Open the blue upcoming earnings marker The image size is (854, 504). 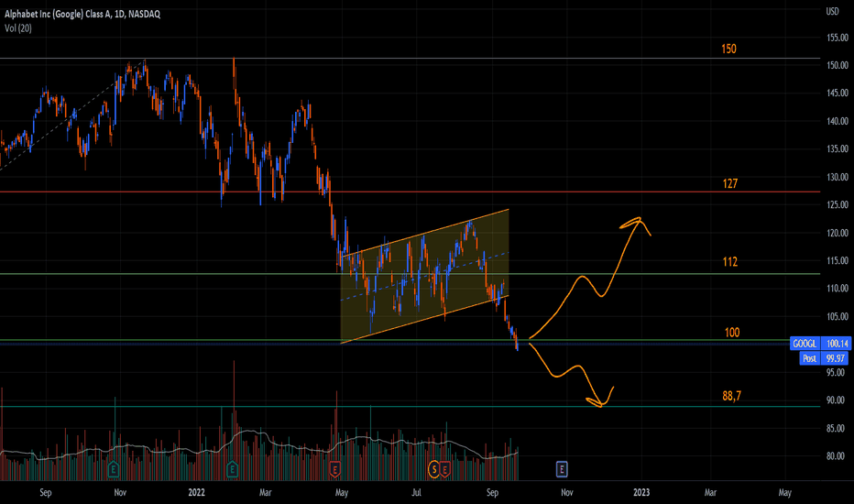point(562,468)
